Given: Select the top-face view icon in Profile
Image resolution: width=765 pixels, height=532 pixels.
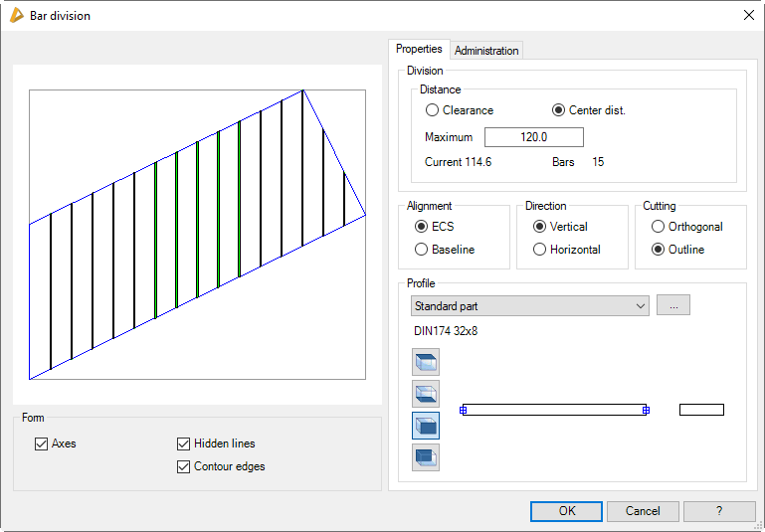Looking at the screenshot, I should tap(426, 362).
